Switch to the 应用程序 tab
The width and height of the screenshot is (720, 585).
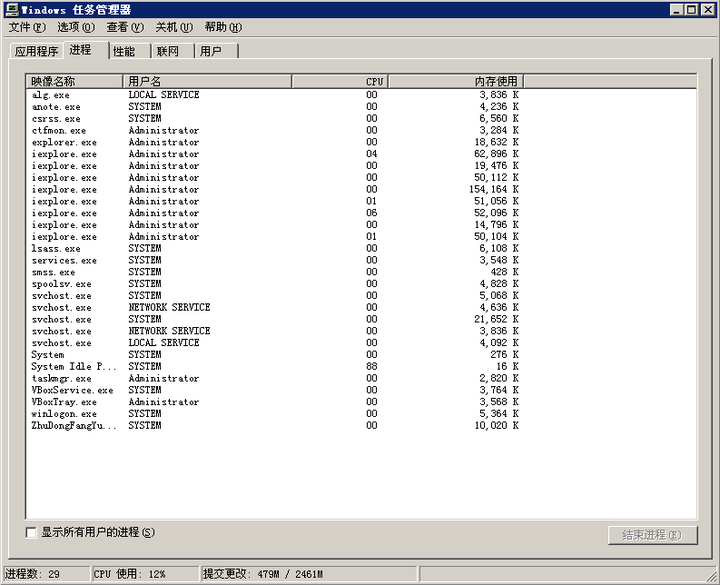point(36,51)
